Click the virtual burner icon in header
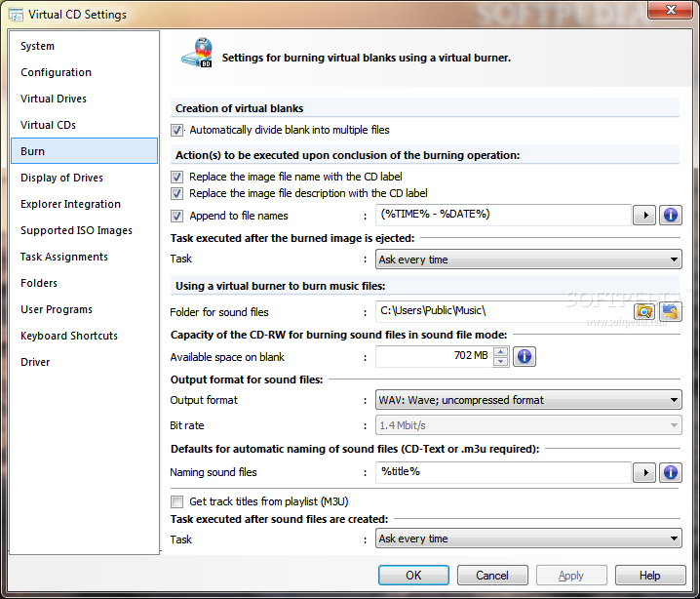 [x=197, y=53]
